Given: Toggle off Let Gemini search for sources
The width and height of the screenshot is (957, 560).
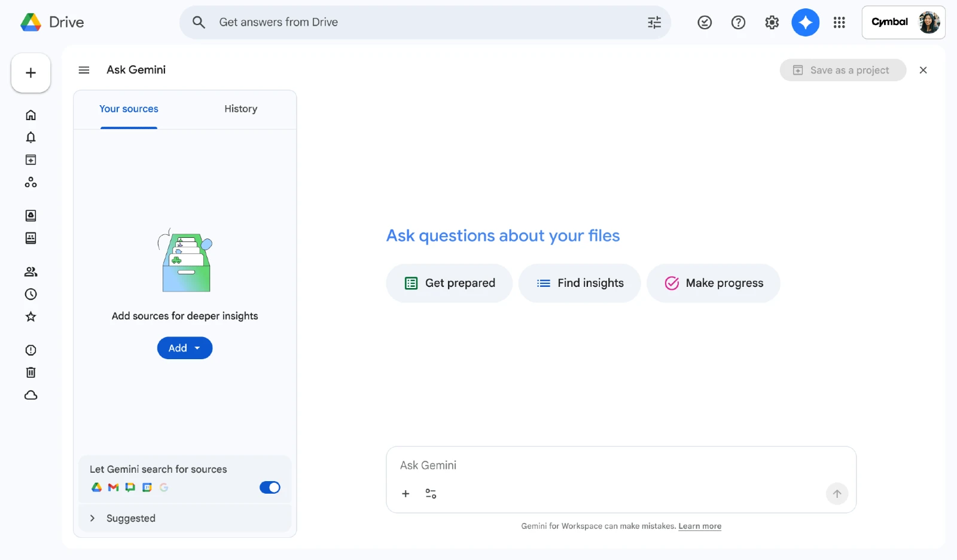Looking at the screenshot, I should tap(270, 488).
